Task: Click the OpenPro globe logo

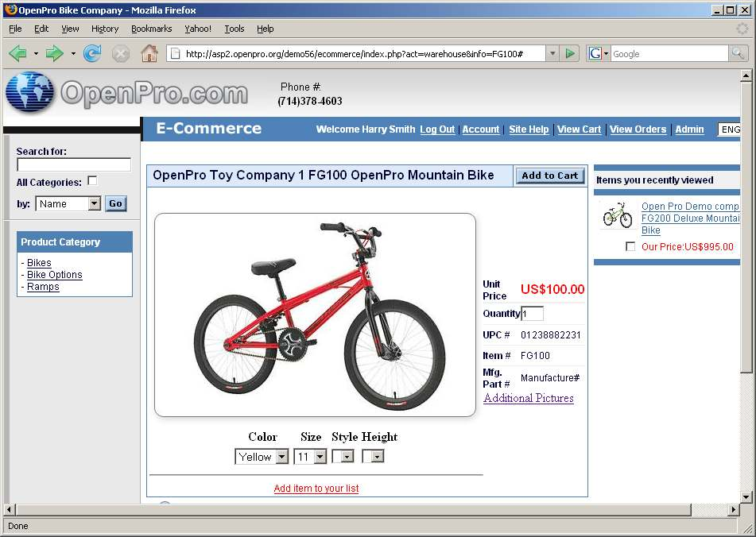Action: click(x=29, y=93)
